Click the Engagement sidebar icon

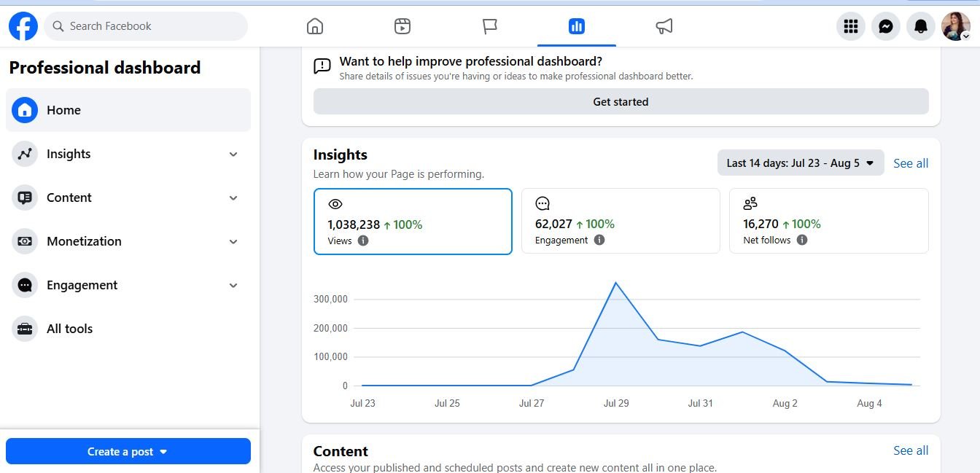(x=25, y=285)
